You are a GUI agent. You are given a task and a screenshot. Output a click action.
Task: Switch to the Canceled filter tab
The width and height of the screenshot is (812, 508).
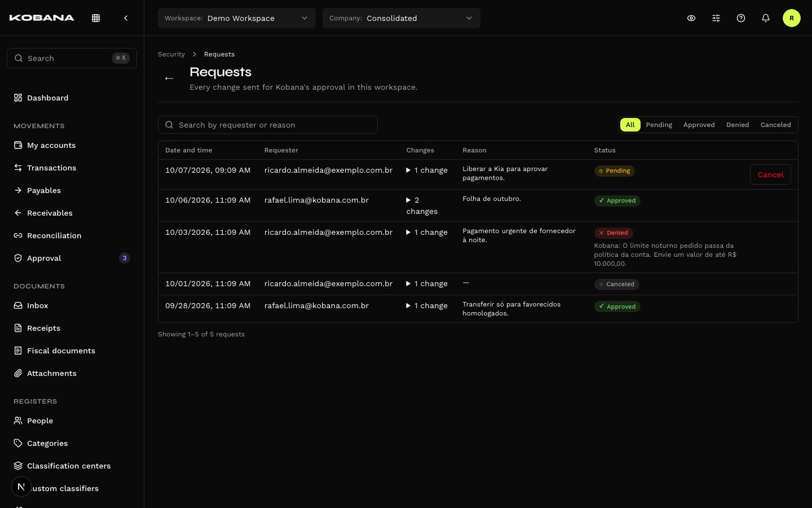(x=776, y=125)
